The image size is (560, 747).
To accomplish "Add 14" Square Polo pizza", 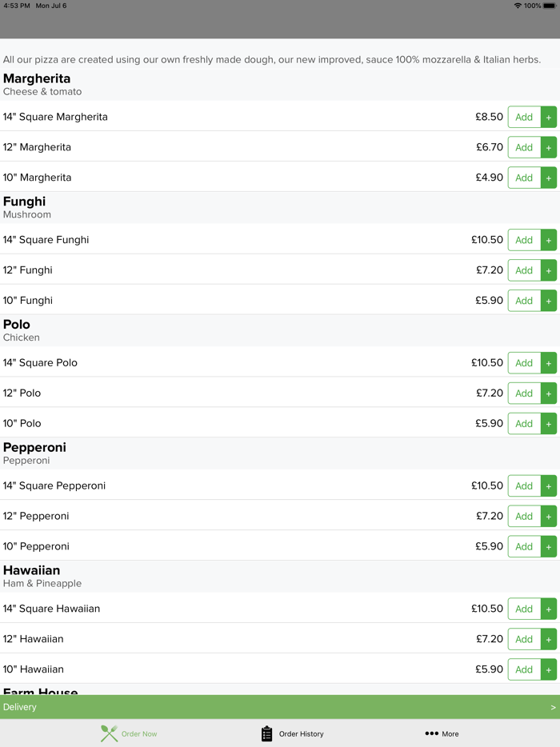I will (x=524, y=363).
